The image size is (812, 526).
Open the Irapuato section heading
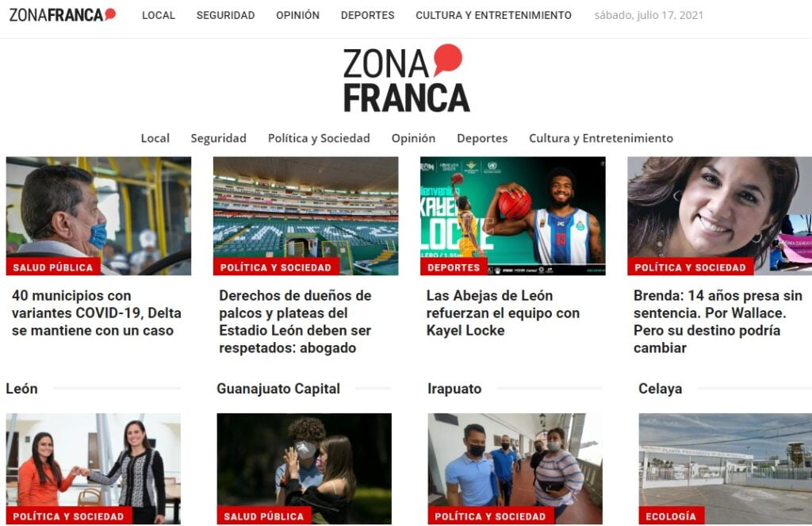point(454,389)
